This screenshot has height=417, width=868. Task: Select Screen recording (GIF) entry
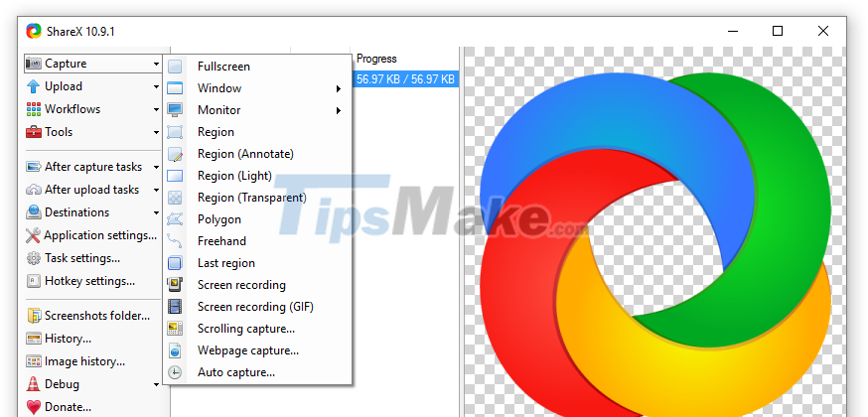[257, 307]
